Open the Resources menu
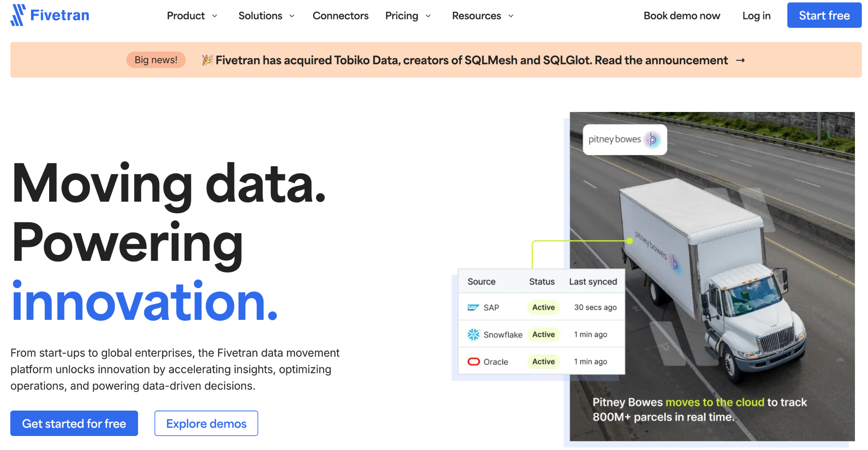 476,16
